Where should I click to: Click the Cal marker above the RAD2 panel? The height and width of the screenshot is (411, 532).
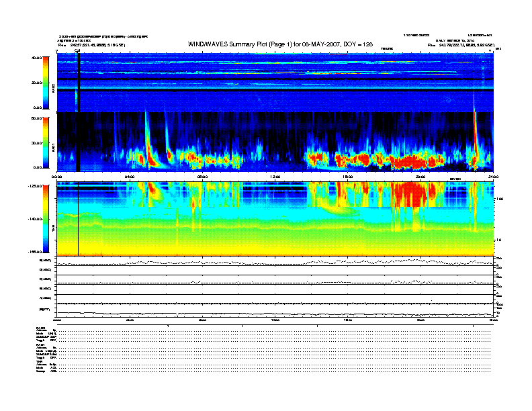77,51
